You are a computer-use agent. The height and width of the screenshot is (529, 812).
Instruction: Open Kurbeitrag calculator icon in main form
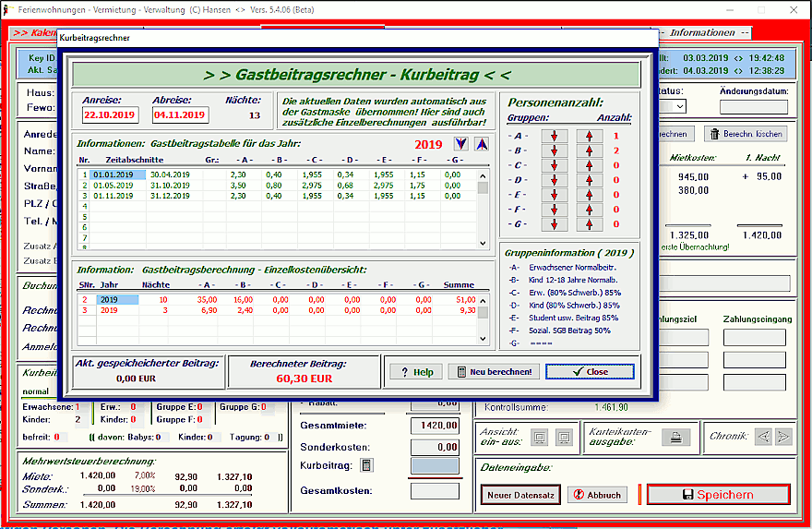[366, 466]
